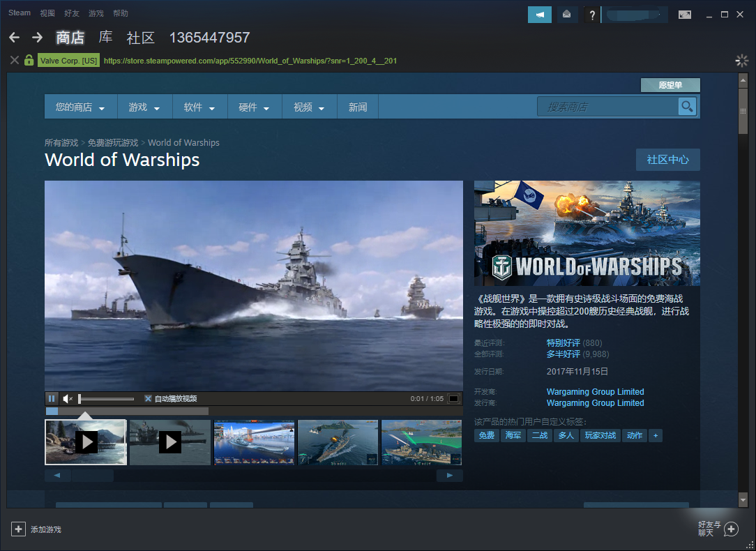Open the inbox envelope icon
Image resolution: width=756 pixels, height=551 pixels.
[567, 15]
